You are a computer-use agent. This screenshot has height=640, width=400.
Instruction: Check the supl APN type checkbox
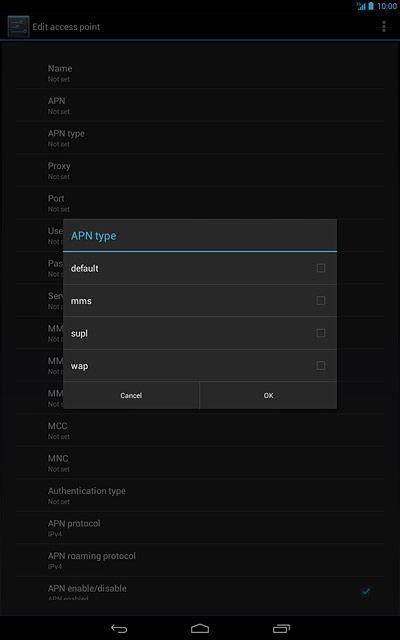pos(321,333)
